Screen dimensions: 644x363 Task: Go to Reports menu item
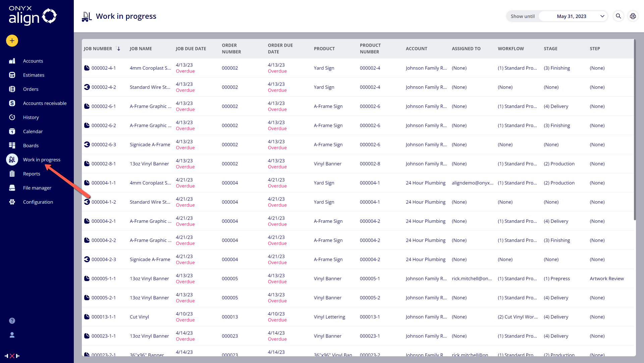(x=32, y=174)
